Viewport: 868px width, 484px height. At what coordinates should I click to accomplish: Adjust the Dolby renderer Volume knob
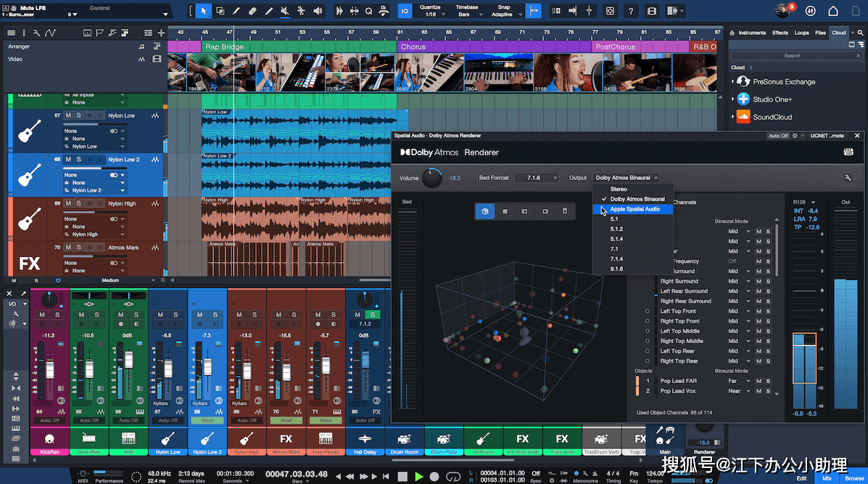(x=431, y=178)
